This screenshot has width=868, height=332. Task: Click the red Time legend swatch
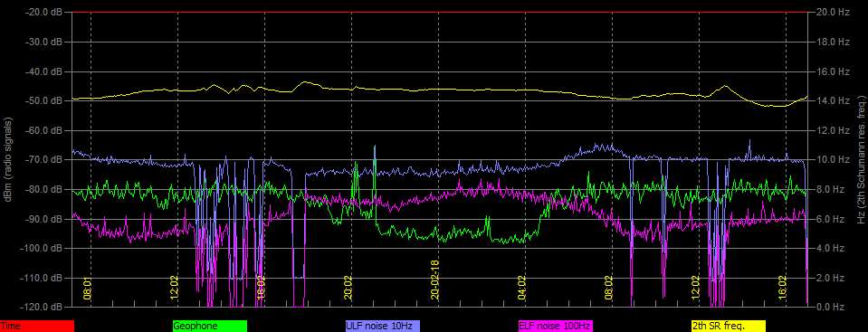pyautogui.click(x=36, y=326)
